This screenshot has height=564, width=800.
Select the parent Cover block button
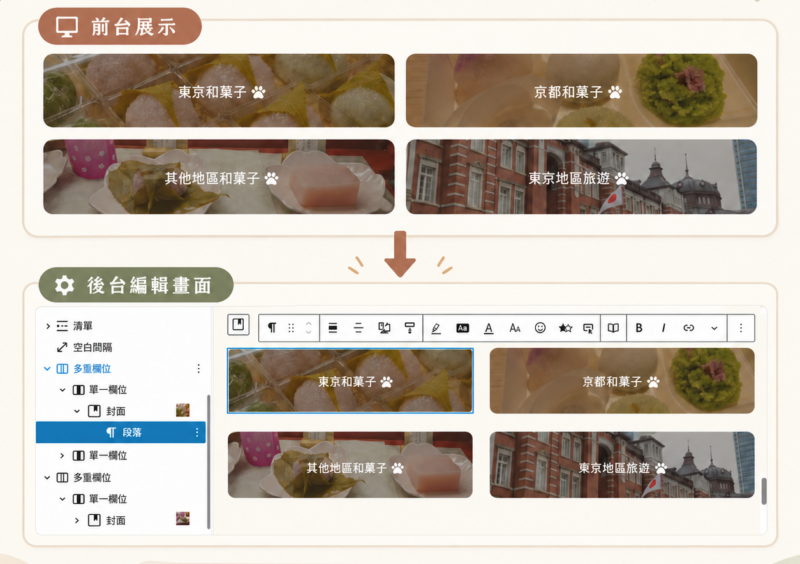(x=238, y=325)
